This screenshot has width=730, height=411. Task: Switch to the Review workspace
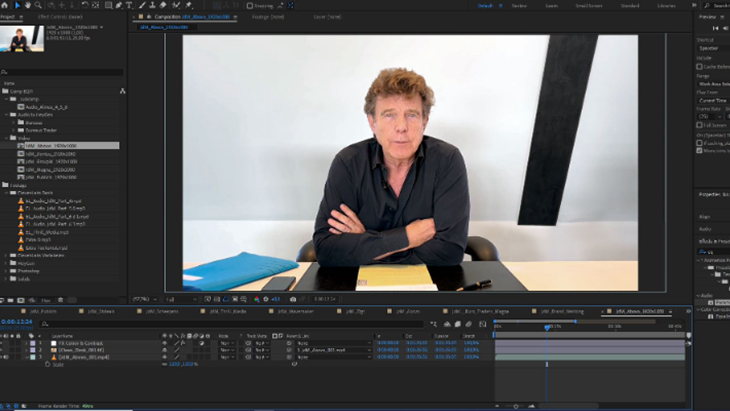tap(519, 6)
